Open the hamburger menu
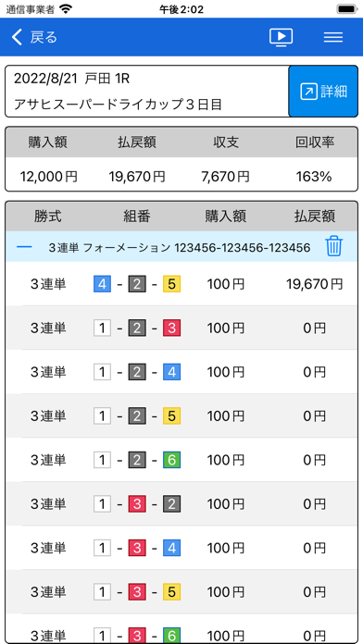 click(333, 37)
